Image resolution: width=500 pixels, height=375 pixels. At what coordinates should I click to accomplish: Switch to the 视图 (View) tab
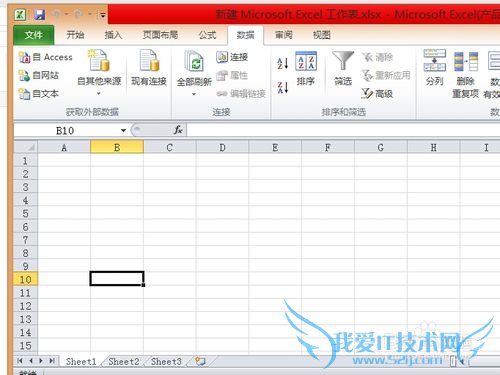click(322, 35)
